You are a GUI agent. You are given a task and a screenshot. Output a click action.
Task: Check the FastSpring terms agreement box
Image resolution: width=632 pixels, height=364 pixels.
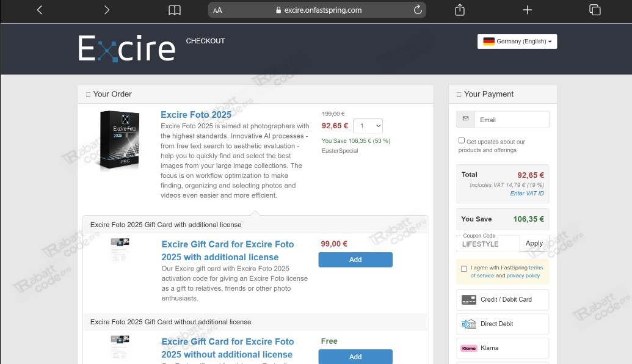[x=464, y=269]
